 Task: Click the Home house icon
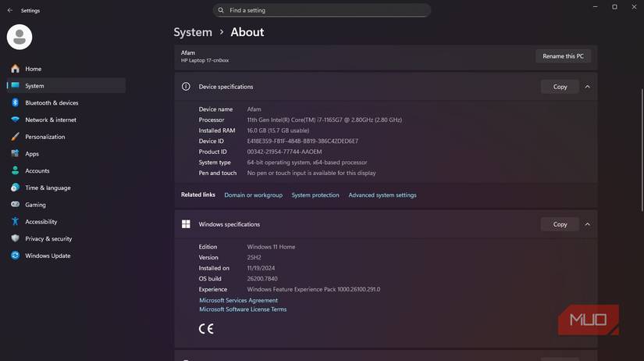pyautogui.click(x=15, y=69)
